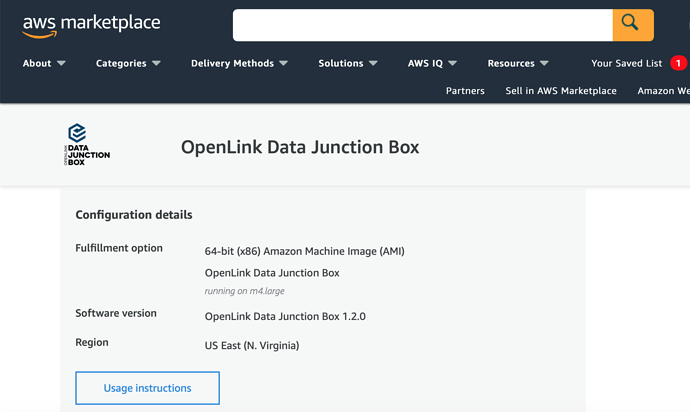This screenshot has width=690, height=412.
Task: Open the Resources menu
Action: tap(511, 63)
